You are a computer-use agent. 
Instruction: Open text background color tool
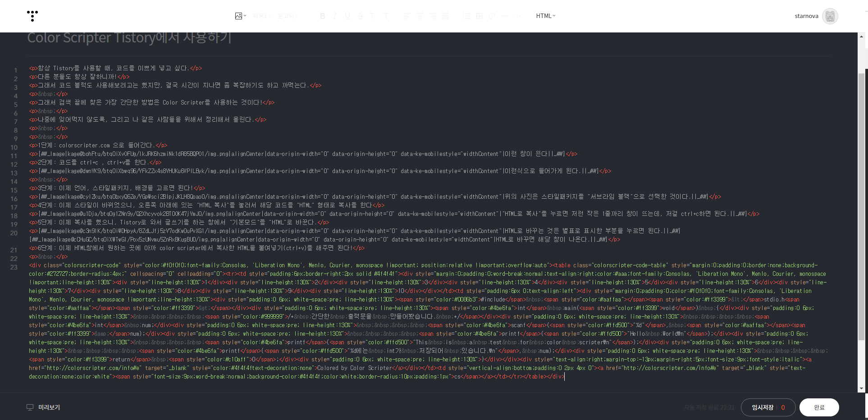tap(386, 16)
